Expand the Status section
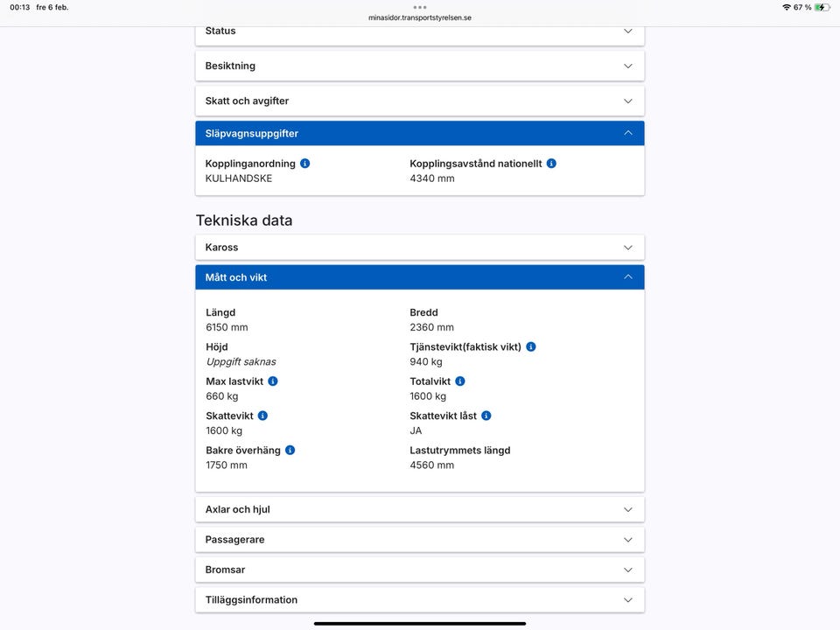 [x=420, y=31]
